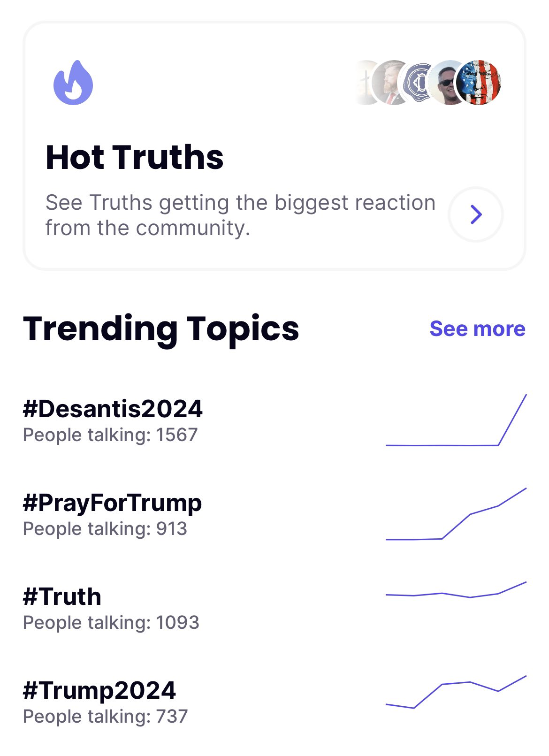Tap the Hot Truths description text
The height and width of the screenshot is (756, 549).
(240, 215)
